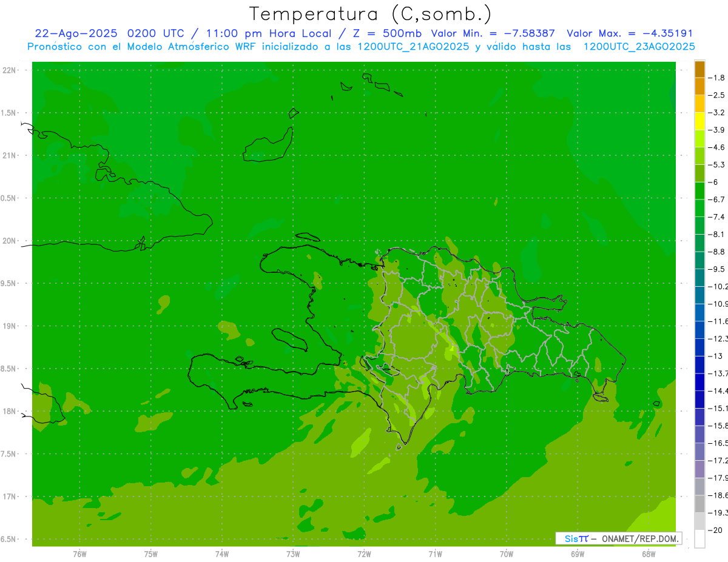Click the legend label '-2.5'
The image size is (728, 562).
click(x=717, y=95)
